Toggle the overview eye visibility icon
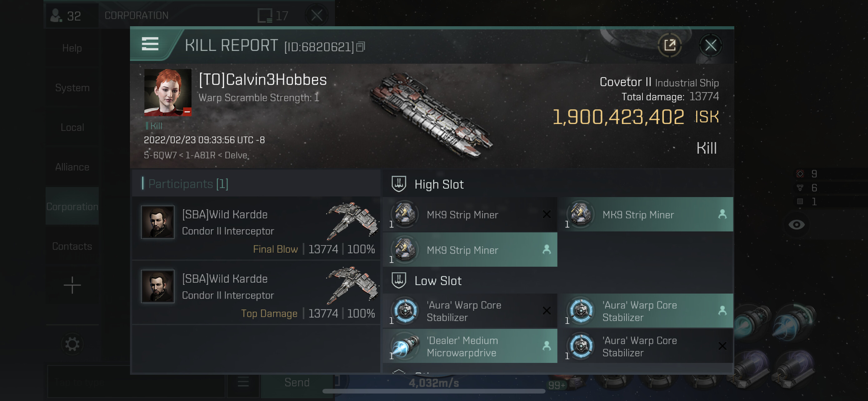Viewport: 868px width, 401px height. 796,225
